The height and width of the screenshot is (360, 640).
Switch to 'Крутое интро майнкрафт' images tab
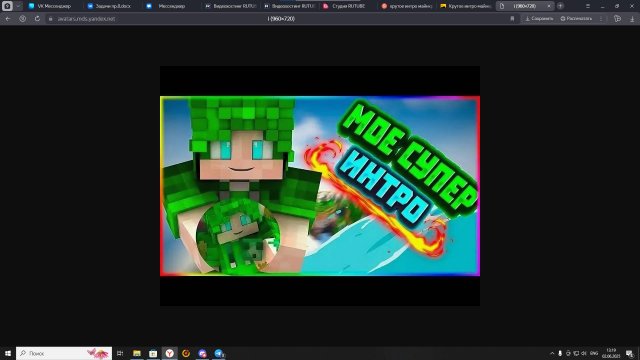click(x=466, y=6)
